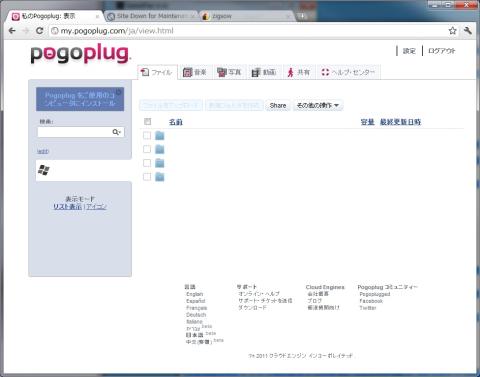Image resolution: width=480 pixels, height=377 pixels.
Task: Check the first folder row's checkbox
Action: [x=147, y=135]
